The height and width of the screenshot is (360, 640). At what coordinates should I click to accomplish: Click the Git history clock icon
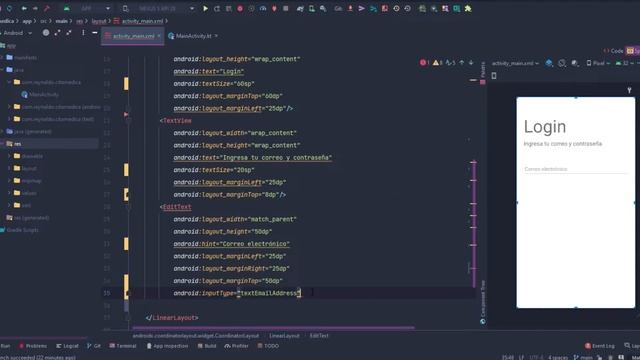(396, 8)
